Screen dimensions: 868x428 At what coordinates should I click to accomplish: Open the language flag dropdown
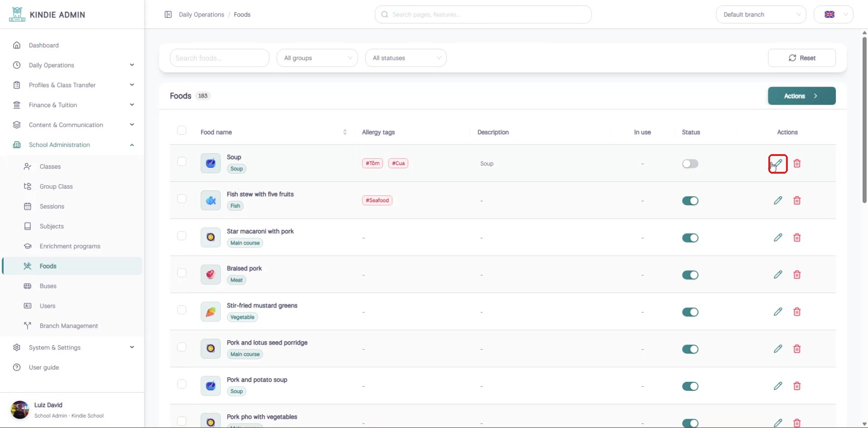[x=834, y=15]
